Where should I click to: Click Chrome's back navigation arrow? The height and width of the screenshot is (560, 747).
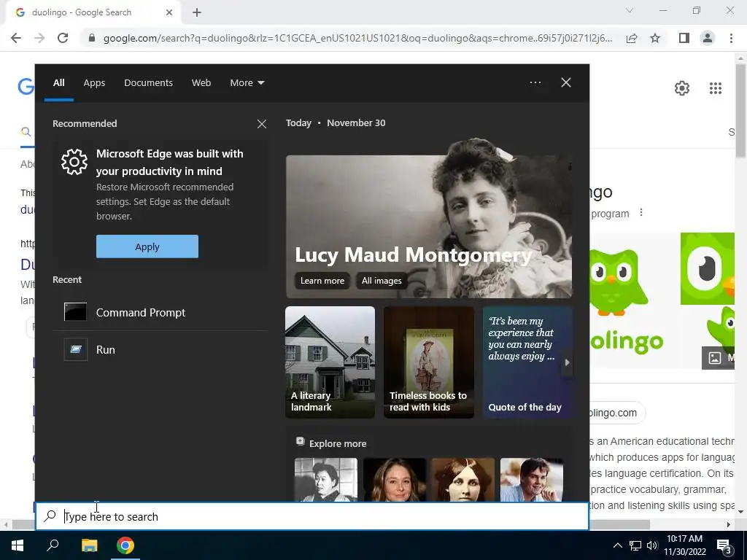(16, 38)
